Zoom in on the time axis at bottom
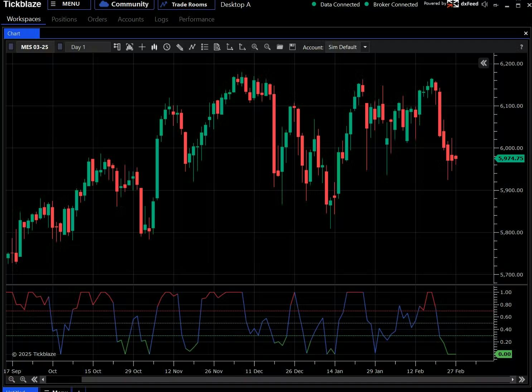The width and height of the screenshot is (532, 392). (23, 379)
